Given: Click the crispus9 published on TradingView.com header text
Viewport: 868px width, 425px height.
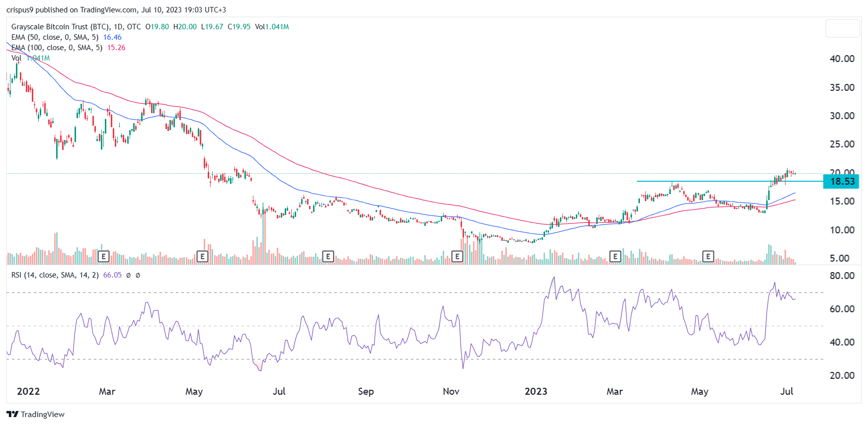Looking at the screenshot, I should click(x=116, y=10).
